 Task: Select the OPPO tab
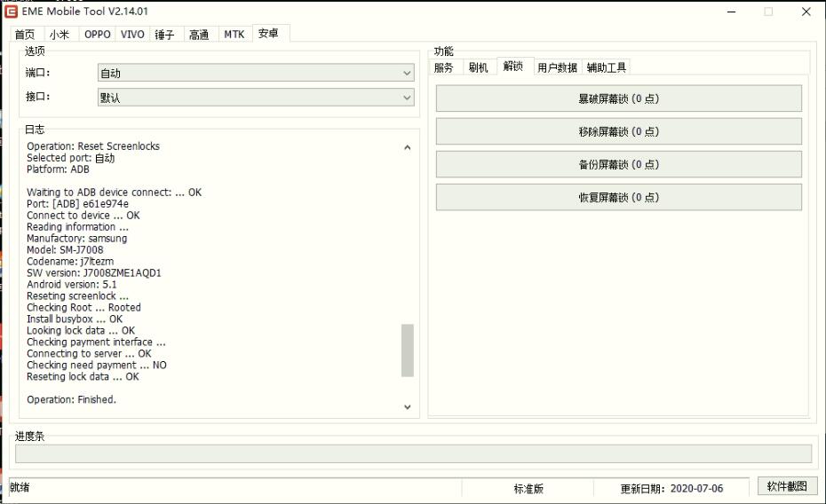[x=98, y=35]
